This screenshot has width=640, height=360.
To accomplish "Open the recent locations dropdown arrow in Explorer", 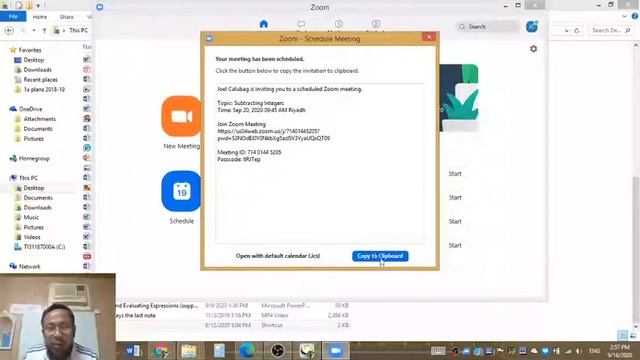I will 34,31.
